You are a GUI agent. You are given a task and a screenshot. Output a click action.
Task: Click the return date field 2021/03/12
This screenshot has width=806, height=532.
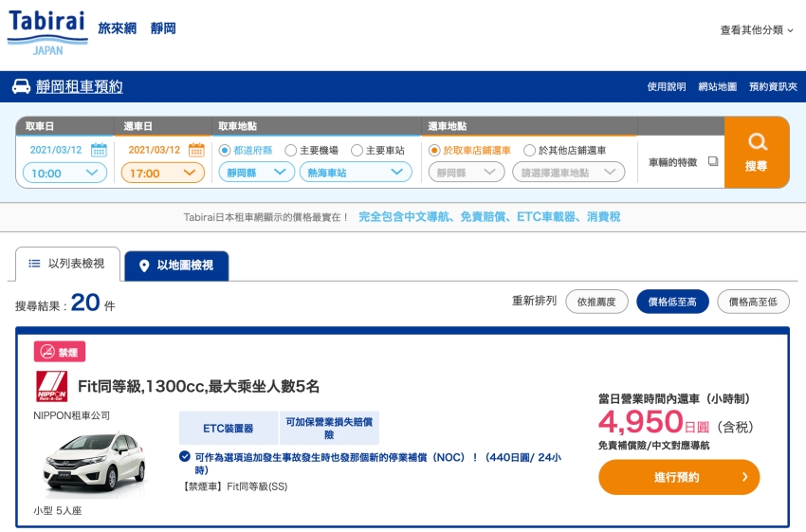coord(155,150)
